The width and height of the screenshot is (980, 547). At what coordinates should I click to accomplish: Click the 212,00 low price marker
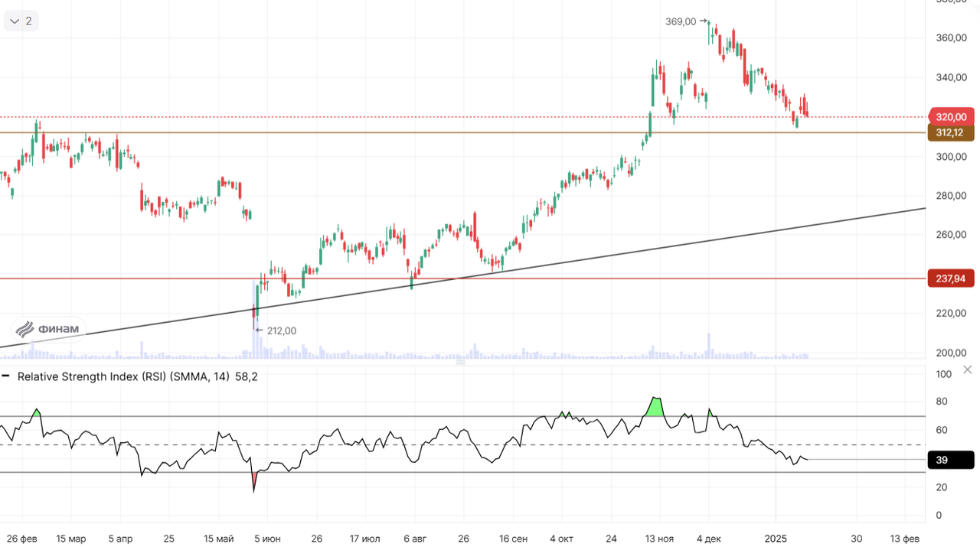click(x=281, y=330)
